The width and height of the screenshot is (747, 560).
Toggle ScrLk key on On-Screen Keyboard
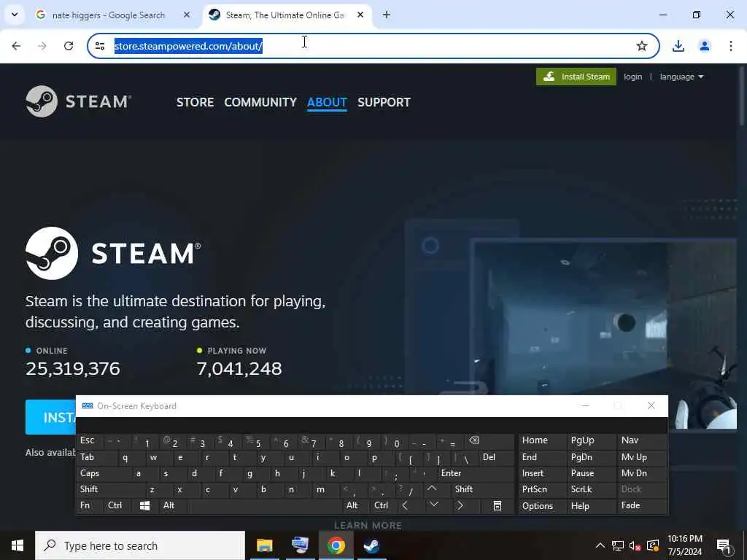[x=591, y=489]
